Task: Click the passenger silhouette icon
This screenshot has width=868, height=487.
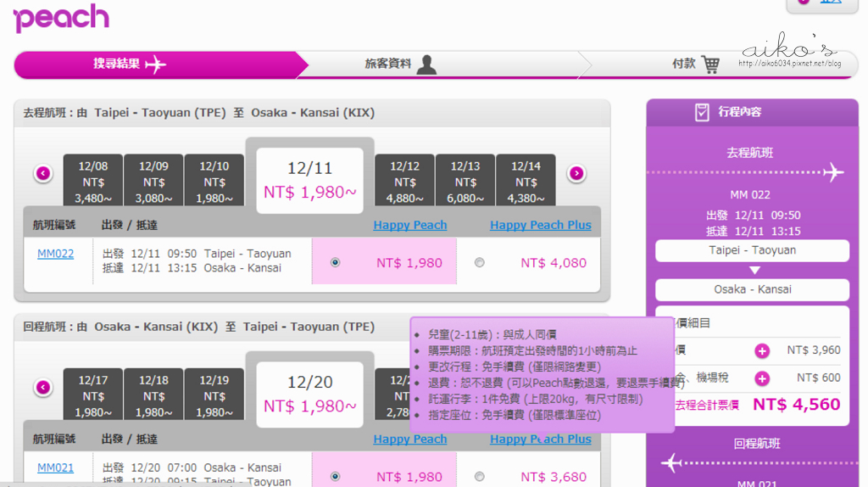Action: (426, 64)
